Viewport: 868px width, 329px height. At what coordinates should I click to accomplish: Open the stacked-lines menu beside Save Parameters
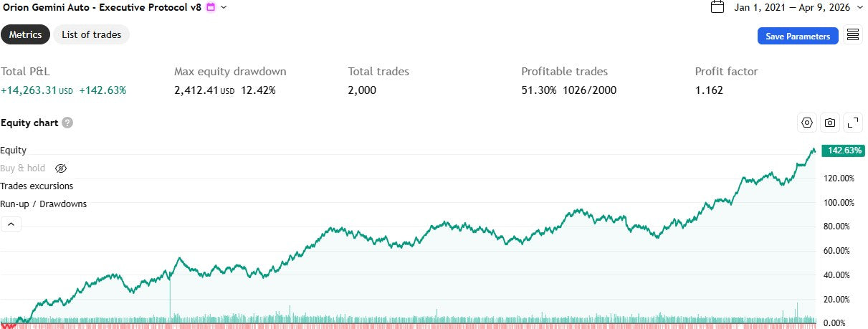coord(853,35)
